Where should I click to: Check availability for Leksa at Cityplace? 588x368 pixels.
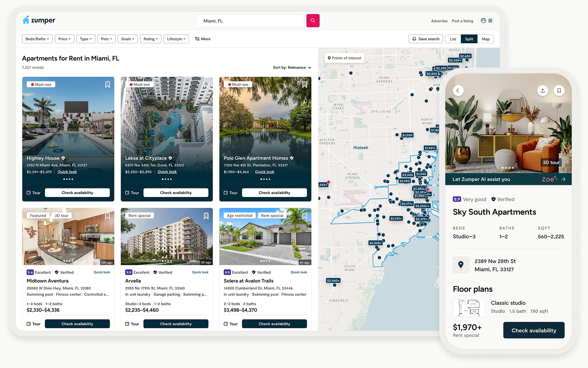pyautogui.click(x=176, y=193)
